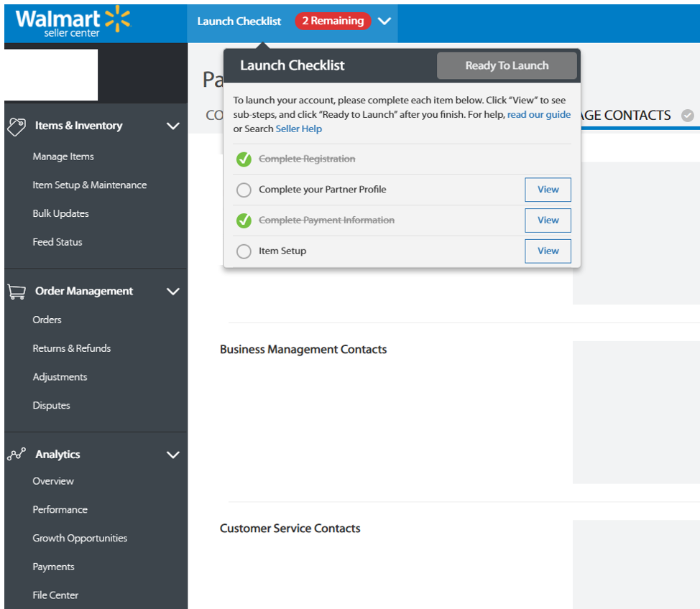Click the green checkmark beside Complete Payment Information
Viewport: 700px width, 609px height.
(x=244, y=220)
